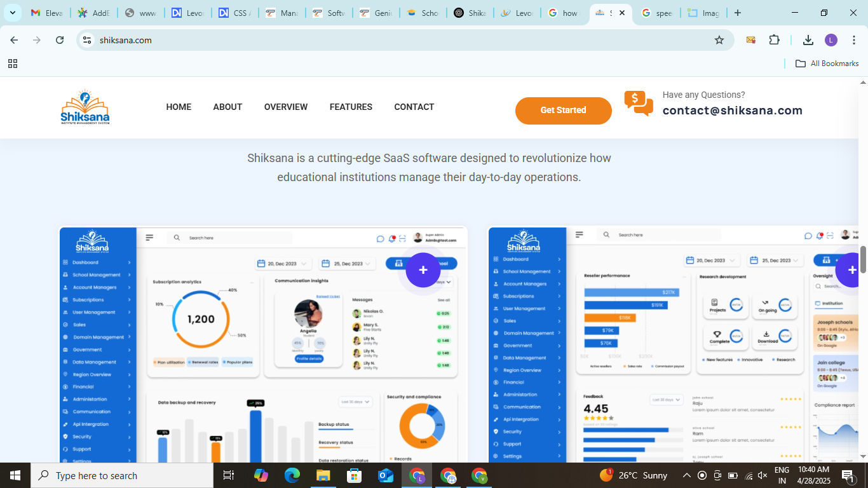This screenshot has width=868, height=488.
Task: Expand the hidden system tray icons chevron
Action: pos(686,475)
